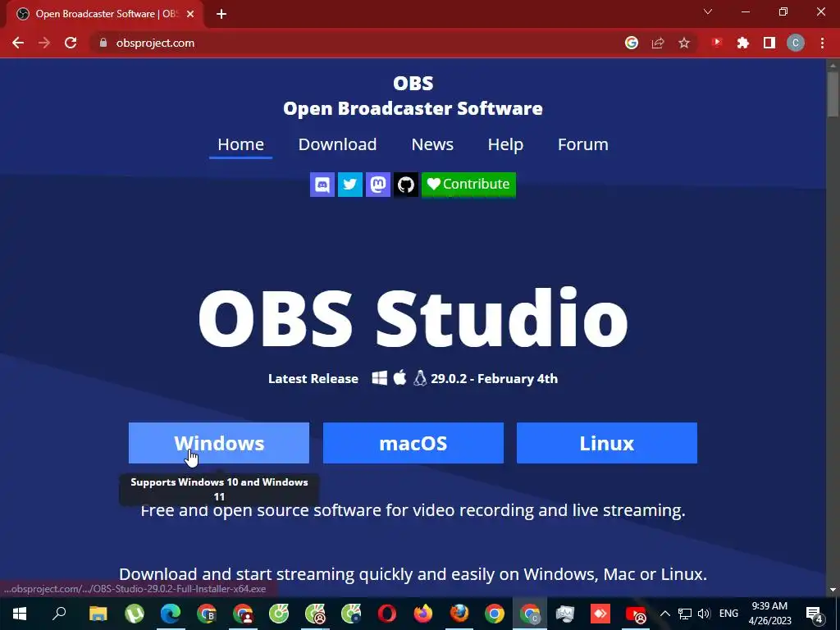Click the green Contribute button
This screenshot has height=630, width=840.
pos(468,185)
